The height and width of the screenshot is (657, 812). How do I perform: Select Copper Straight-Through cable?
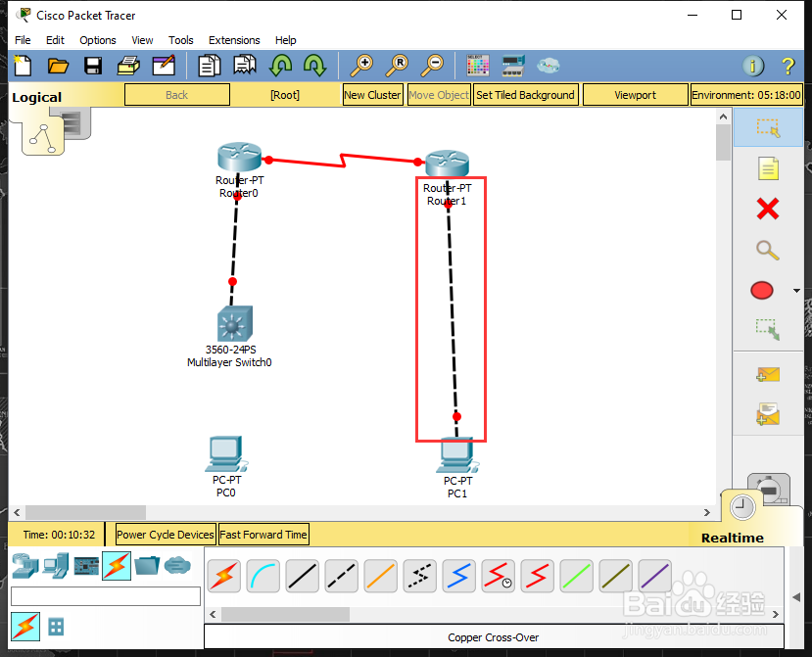pos(303,577)
